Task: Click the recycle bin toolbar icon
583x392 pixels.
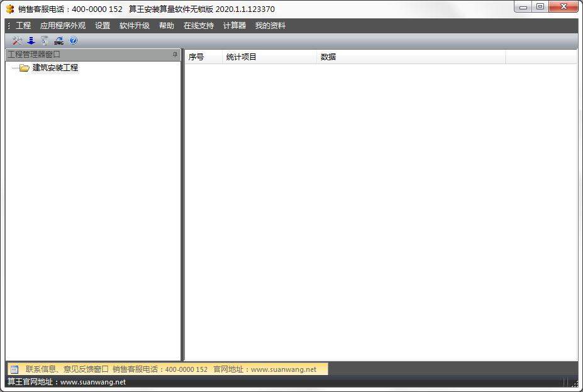Action: 45,41
